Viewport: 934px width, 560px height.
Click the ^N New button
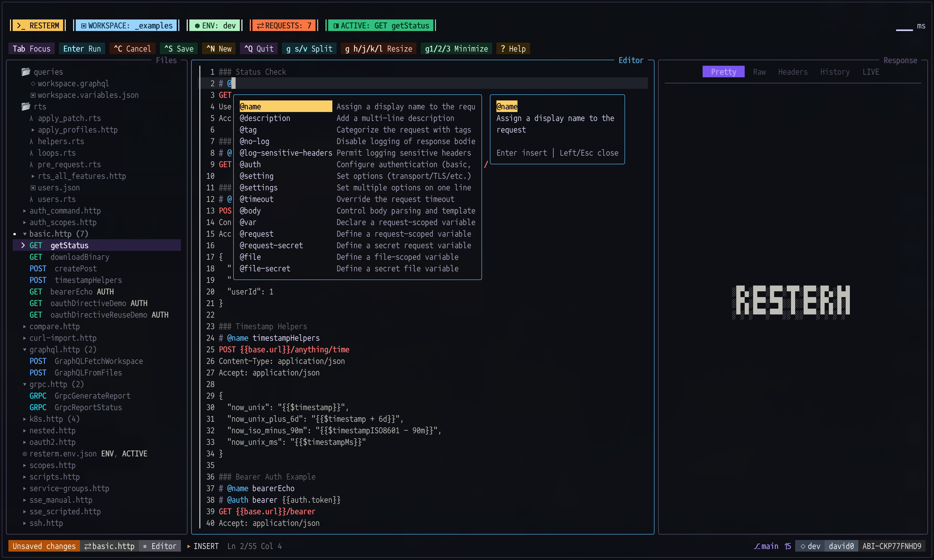219,49
